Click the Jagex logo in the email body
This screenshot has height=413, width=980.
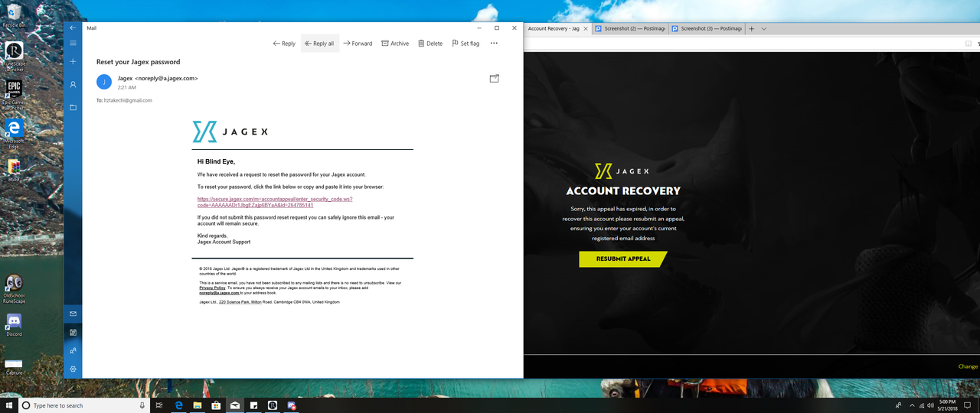click(230, 132)
